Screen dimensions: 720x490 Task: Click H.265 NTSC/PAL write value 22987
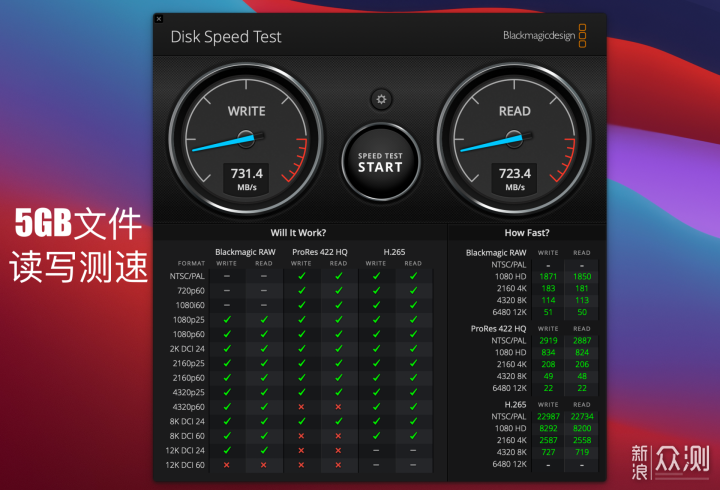point(548,417)
